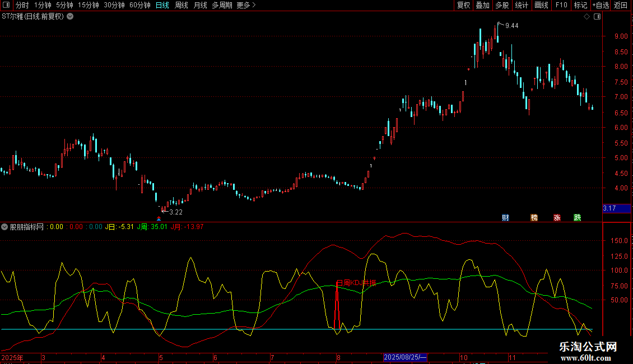Viewport: 633px width, 364px height.
Task: Select the 1分钟 period
Action: [43, 5]
